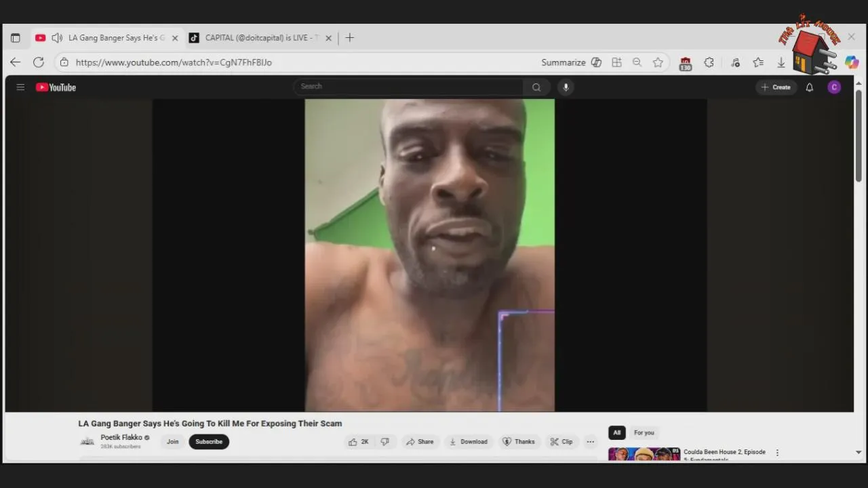
Task: Open the zoom level magnifier icon
Action: click(x=637, y=62)
